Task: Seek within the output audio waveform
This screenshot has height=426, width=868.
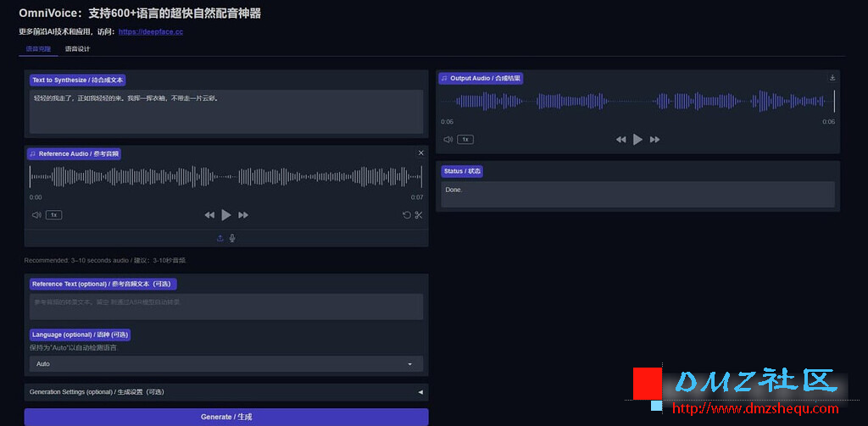Action: click(637, 102)
